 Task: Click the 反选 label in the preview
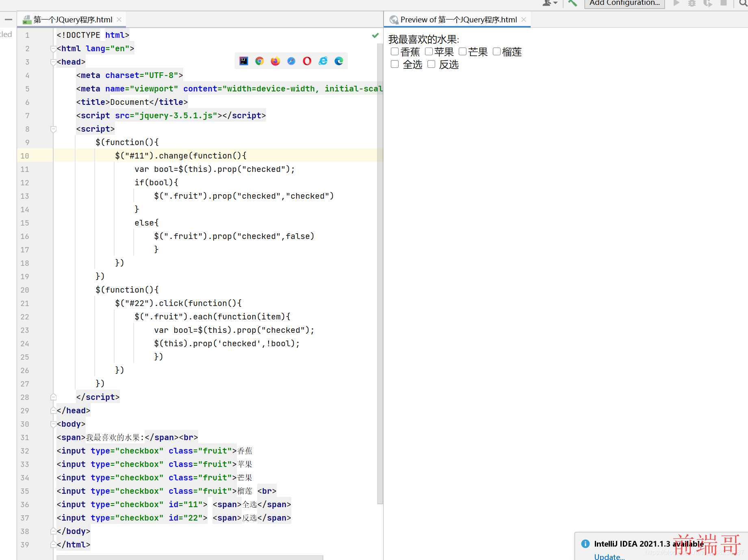[x=449, y=65]
